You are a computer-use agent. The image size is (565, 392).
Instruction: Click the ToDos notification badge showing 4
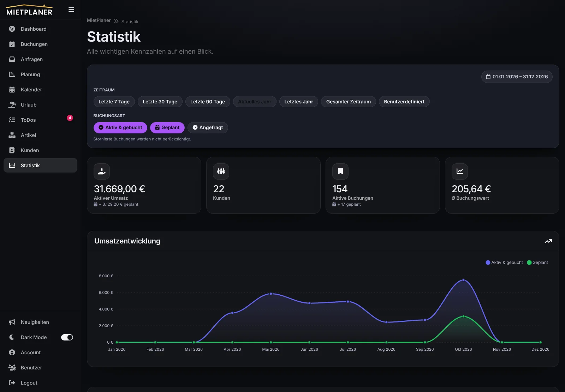(x=70, y=118)
